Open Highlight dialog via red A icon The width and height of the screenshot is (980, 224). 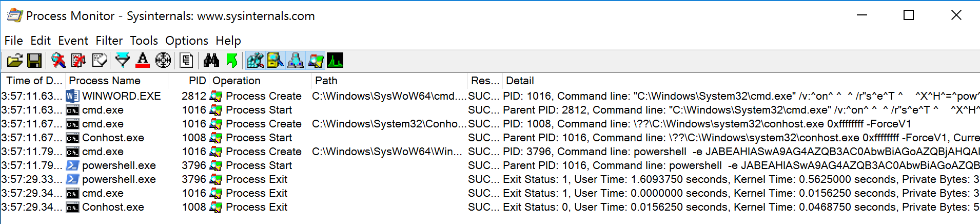point(143,61)
